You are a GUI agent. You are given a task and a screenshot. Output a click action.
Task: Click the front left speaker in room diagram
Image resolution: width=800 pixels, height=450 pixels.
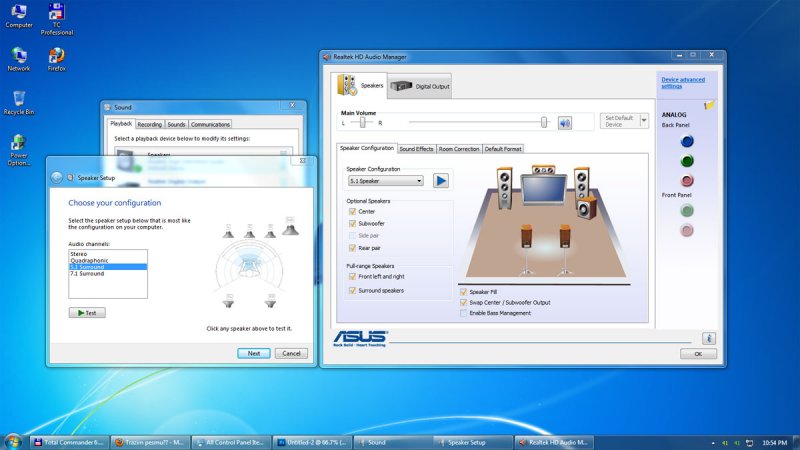(x=504, y=188)
